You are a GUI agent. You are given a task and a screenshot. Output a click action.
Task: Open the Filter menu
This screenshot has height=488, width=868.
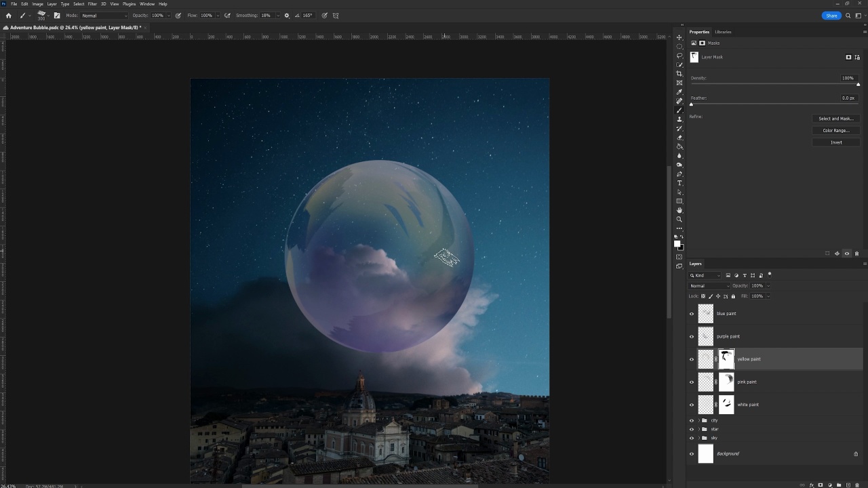[92, 4]
